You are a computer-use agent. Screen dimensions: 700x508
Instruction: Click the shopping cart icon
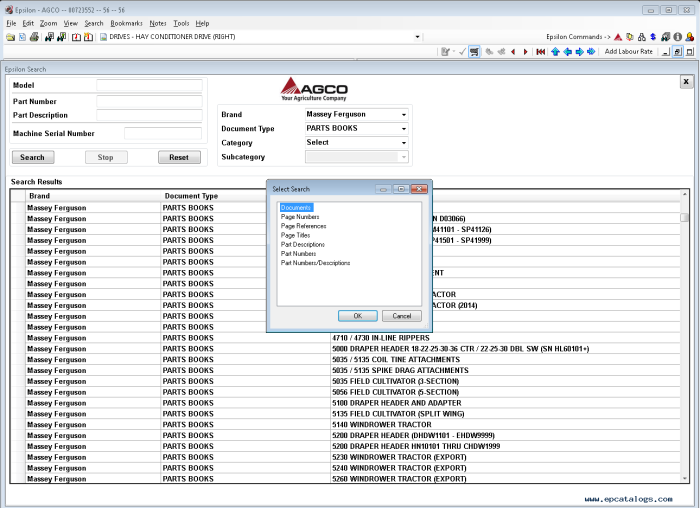click(474, 52)
